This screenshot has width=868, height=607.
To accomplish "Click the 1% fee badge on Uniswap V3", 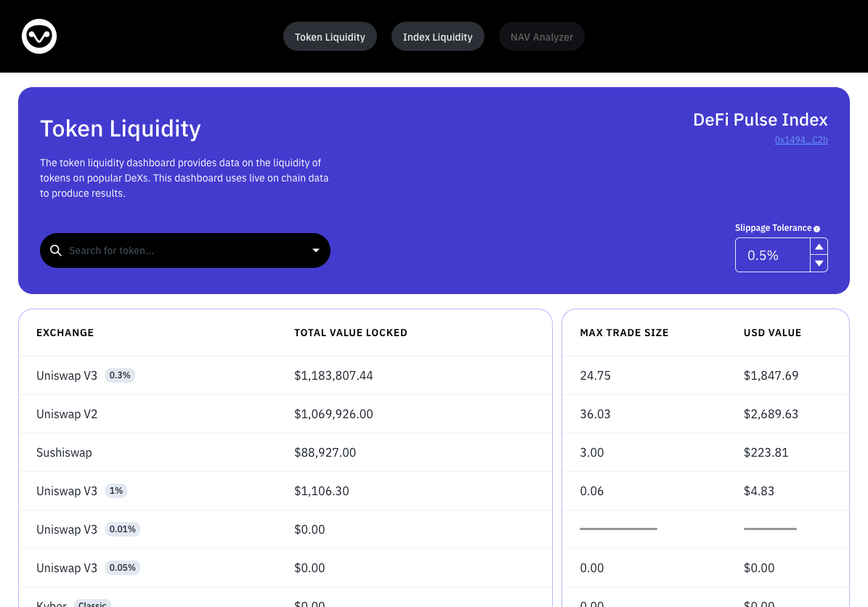I will (x=116, y=491).
